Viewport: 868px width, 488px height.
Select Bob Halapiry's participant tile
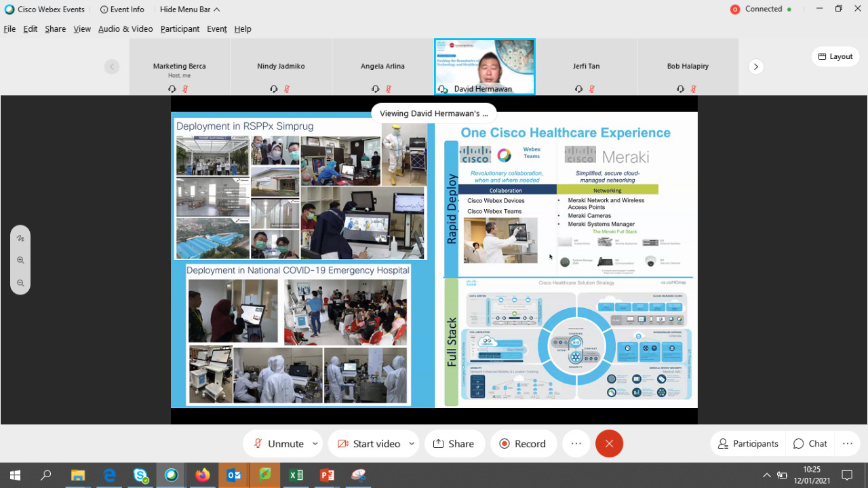coord(688,67)
